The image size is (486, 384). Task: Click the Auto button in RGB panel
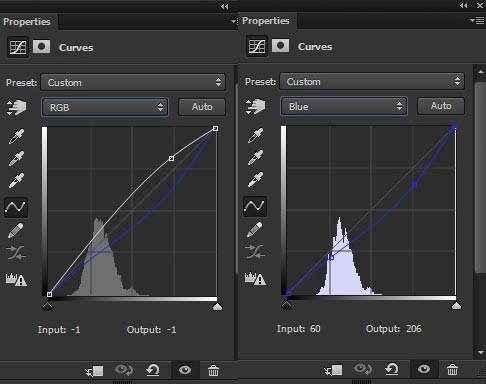(202, 107)
